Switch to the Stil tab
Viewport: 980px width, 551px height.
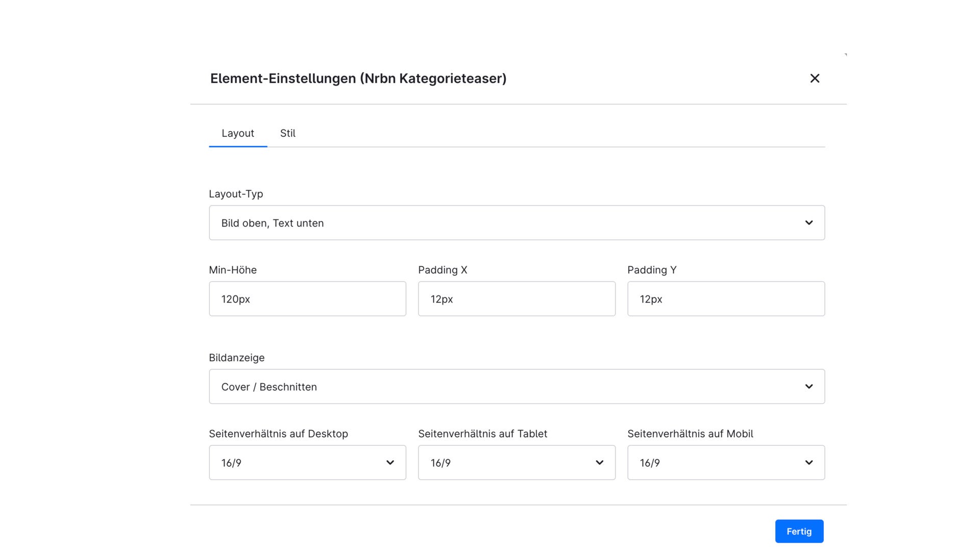288,133
